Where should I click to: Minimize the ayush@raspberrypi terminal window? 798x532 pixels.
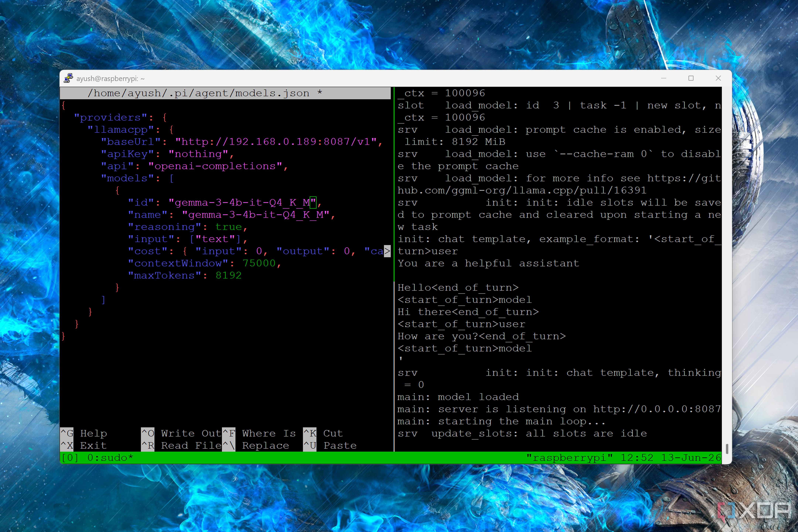click(664, 78)
